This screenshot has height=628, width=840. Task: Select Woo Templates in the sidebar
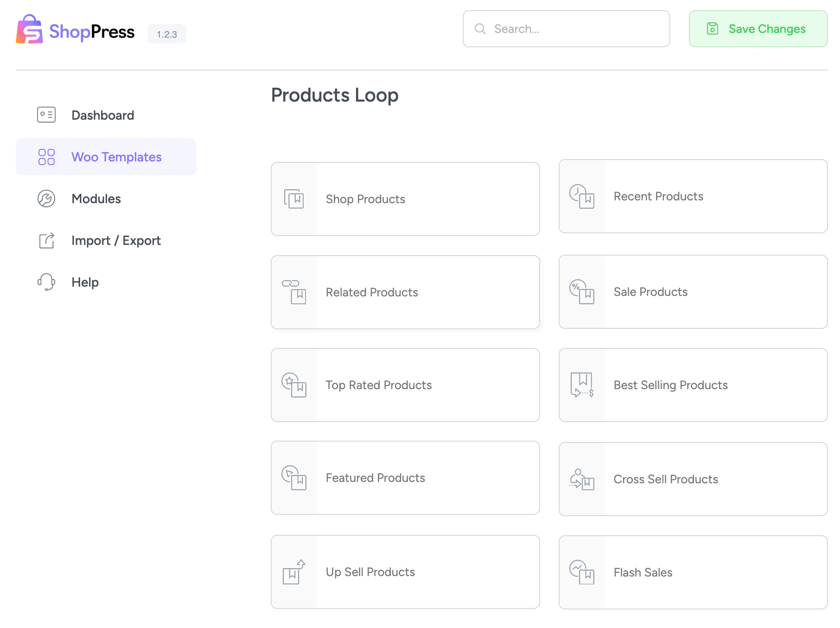[116, 157]
